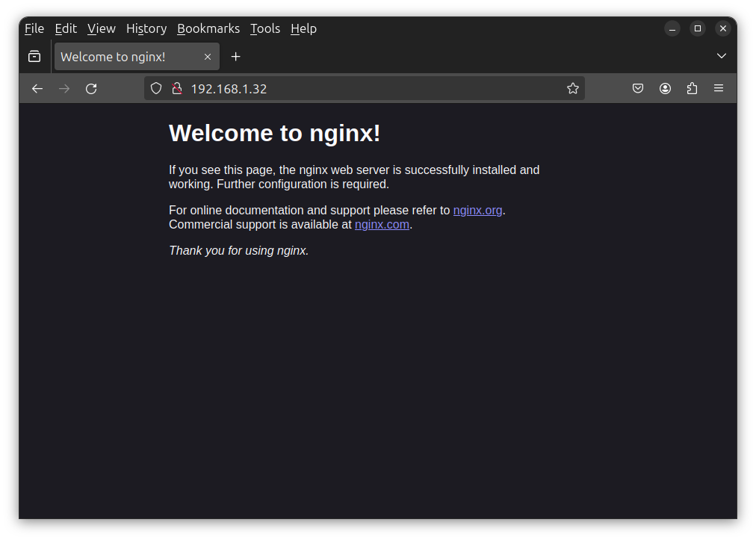Click the text 'Commercial support is available at'
The width and height of the screenshot is (756, 540).
coord(261,225)
